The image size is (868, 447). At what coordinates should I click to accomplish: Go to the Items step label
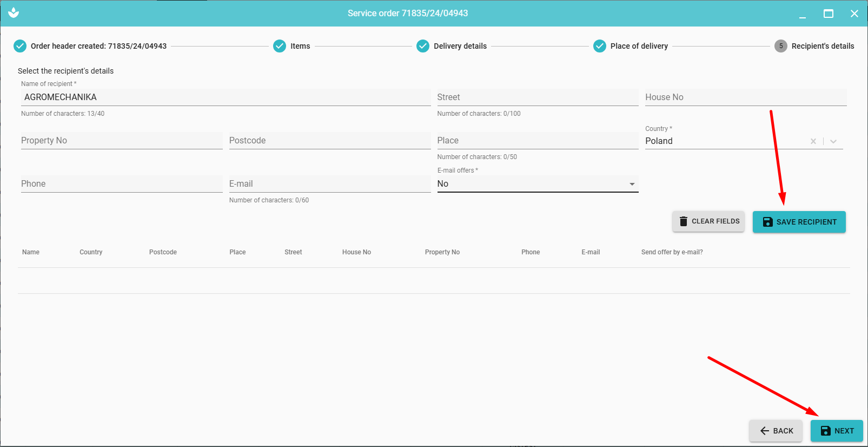pyautogui.click(x=300, y=46)
